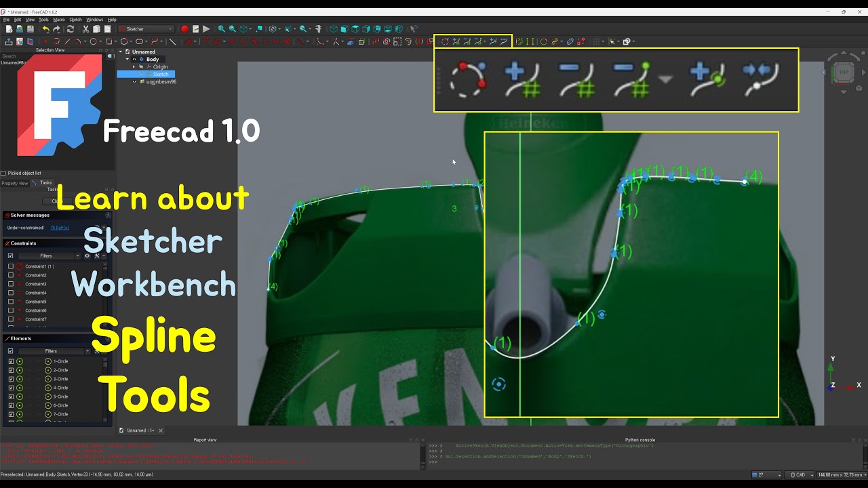Undo the last action
The width and height of the screenshot is (868, 488).
pyautogui.click(x=45, y=29)
